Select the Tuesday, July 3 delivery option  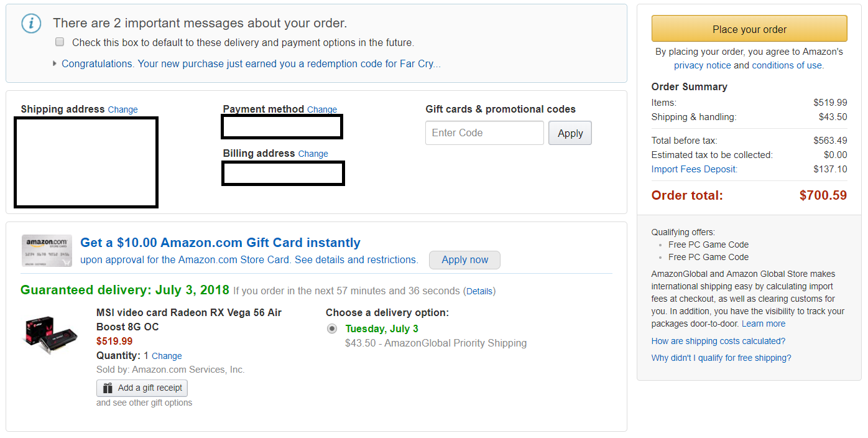[x=332, y=329]
